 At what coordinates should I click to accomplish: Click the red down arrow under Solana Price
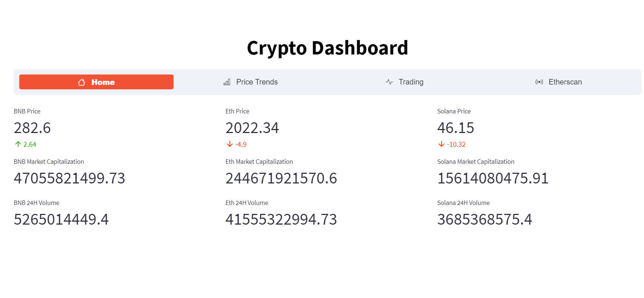click(x=441, y=144)
